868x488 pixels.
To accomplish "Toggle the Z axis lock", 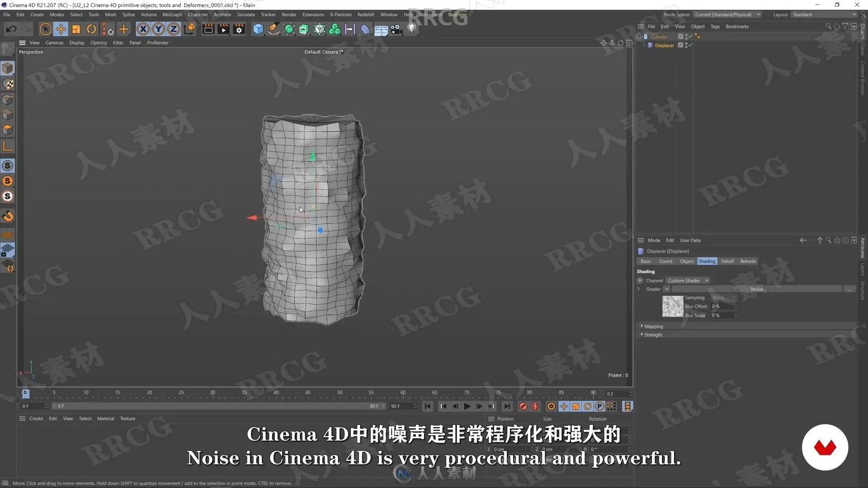I will coord(174,29).
